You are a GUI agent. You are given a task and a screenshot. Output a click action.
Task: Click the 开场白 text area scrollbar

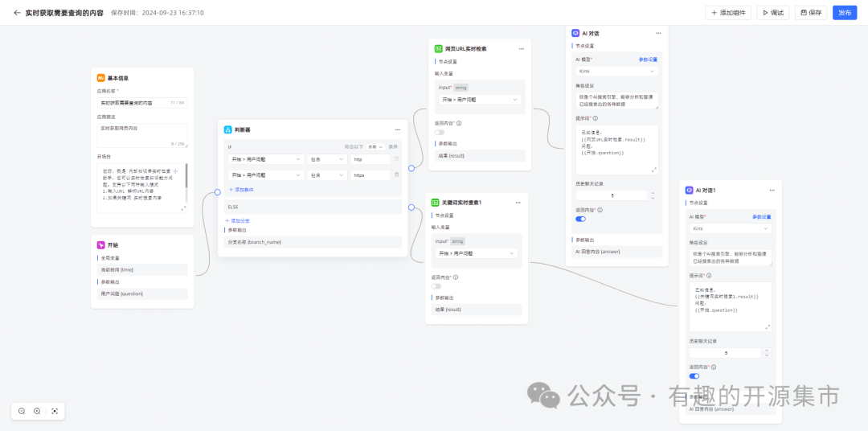pos(186,176)
